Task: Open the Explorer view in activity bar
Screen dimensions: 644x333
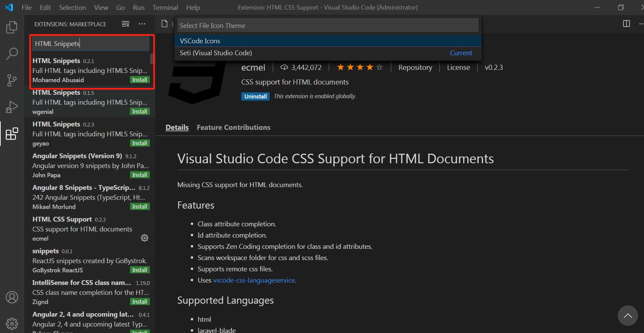Action: (x=12, y=27)
